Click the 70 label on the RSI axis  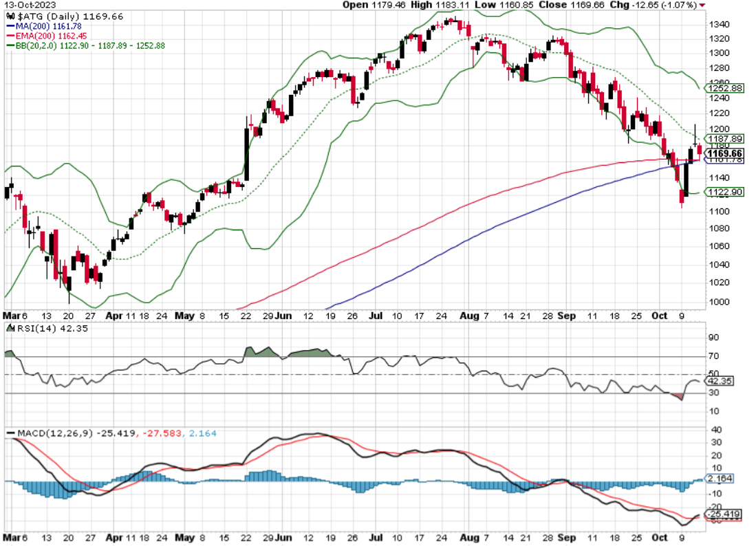coord(713,356)
